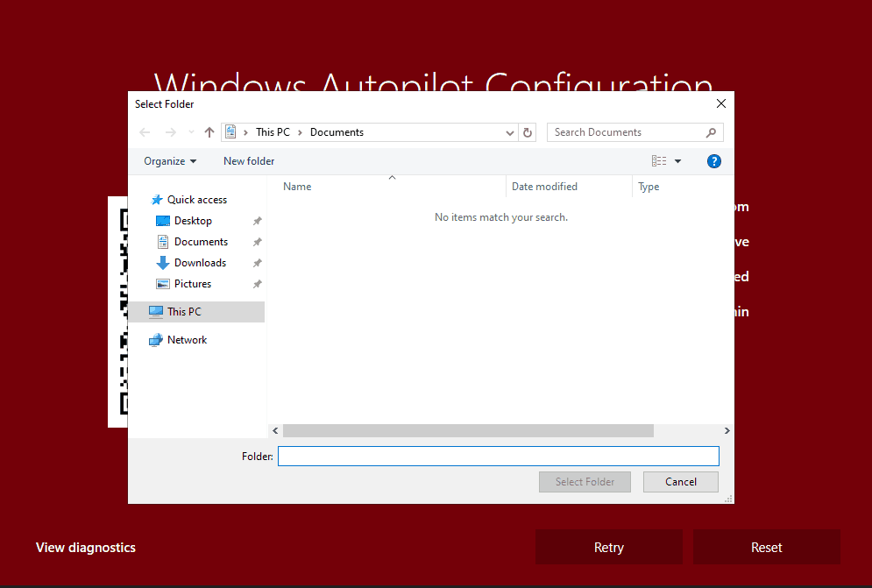
Task: Expand the view options dropdown arrow
Action: [677, 161]
